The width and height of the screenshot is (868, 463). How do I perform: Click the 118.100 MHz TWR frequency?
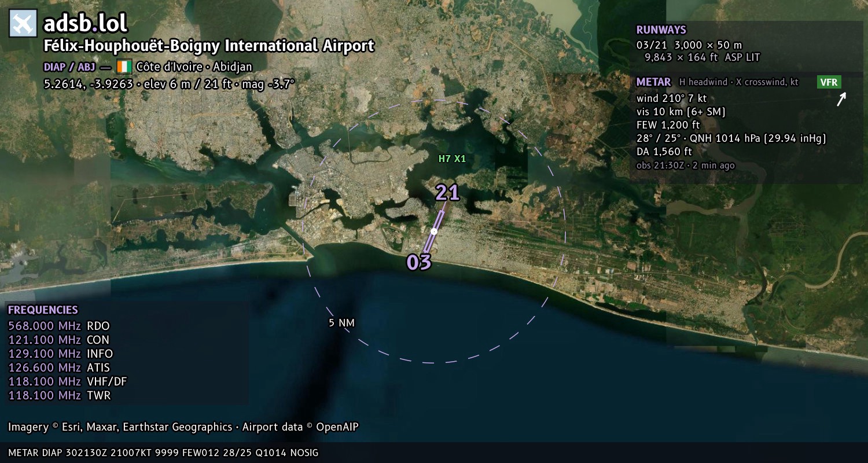pos(59,395)
